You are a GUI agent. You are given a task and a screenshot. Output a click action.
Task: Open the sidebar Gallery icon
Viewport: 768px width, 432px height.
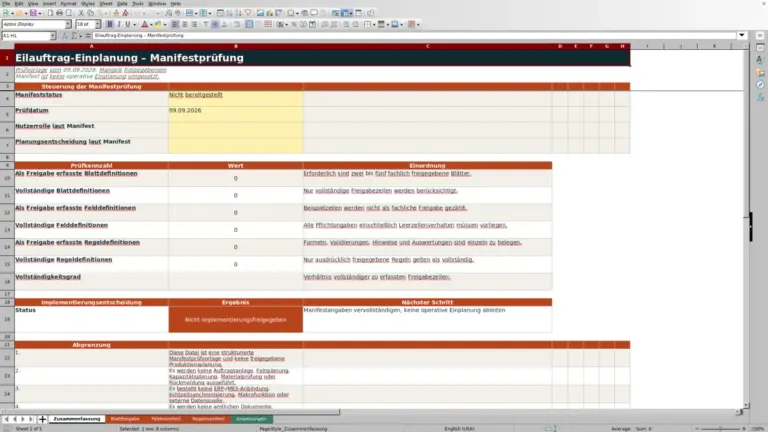(760, 72)
